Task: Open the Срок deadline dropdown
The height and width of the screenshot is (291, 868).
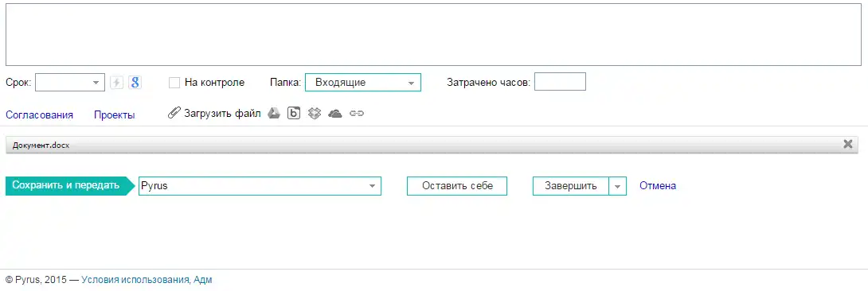Action: point(96,83)
